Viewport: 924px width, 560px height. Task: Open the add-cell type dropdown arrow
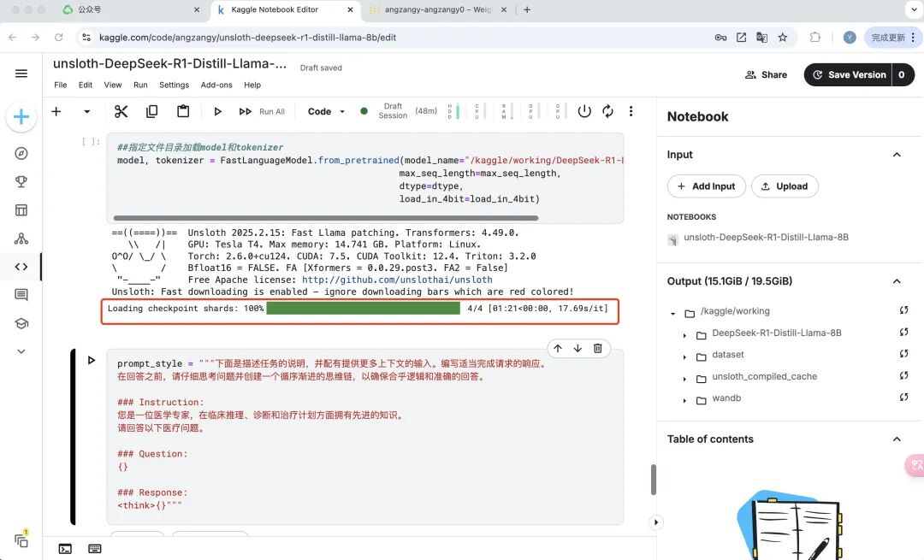[x=86, y=111]
